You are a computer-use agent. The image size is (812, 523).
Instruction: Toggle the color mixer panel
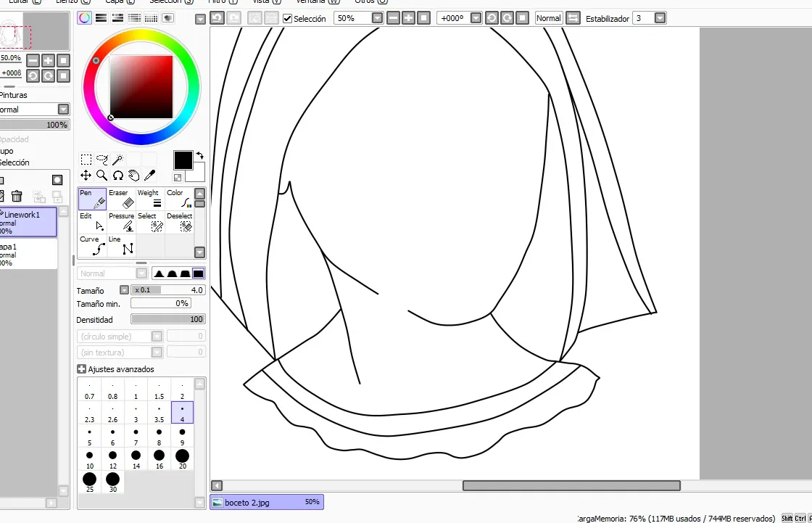(x=134, y=18)
